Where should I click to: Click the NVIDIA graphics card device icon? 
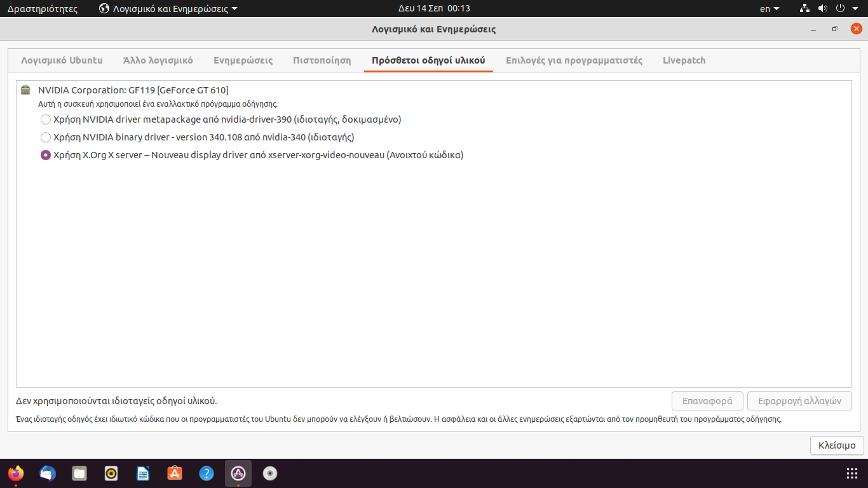pyautogui.click(x=25, y=90)
